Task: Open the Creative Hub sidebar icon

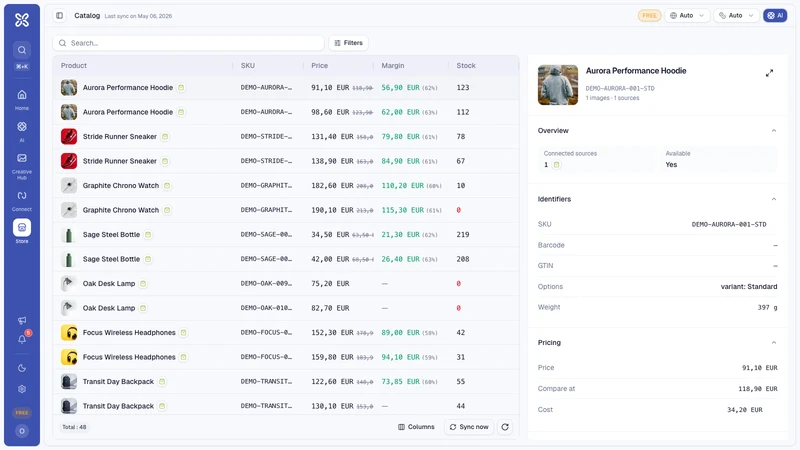Action: pyautogui.click(x=22, y=158)
